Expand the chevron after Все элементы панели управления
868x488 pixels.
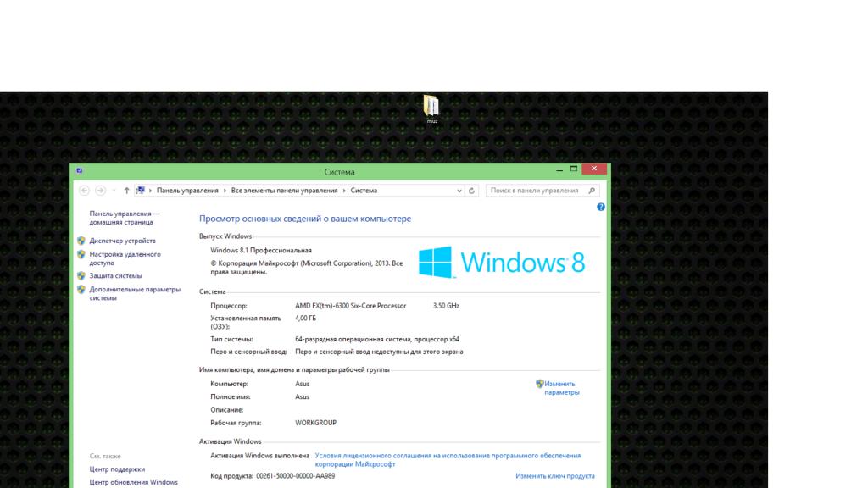click(344, 191)
